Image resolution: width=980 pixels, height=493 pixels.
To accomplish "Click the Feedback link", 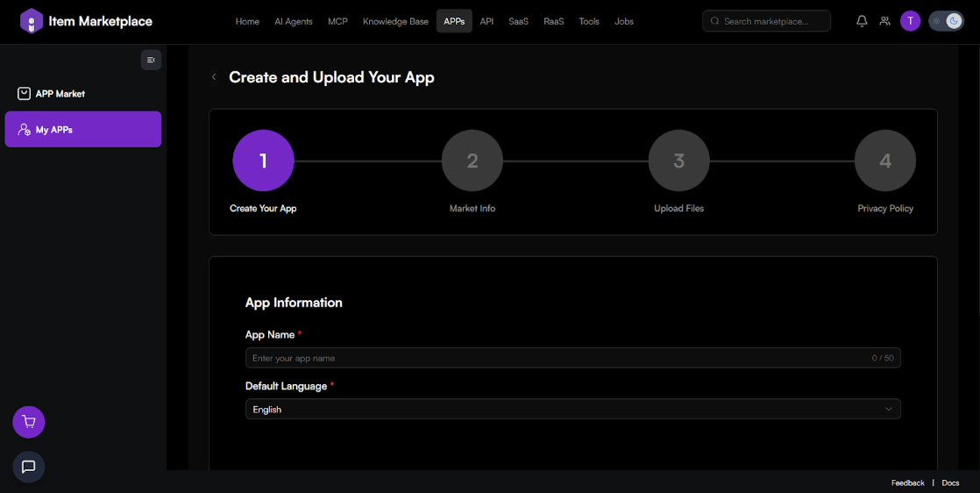I will (907, 483).
